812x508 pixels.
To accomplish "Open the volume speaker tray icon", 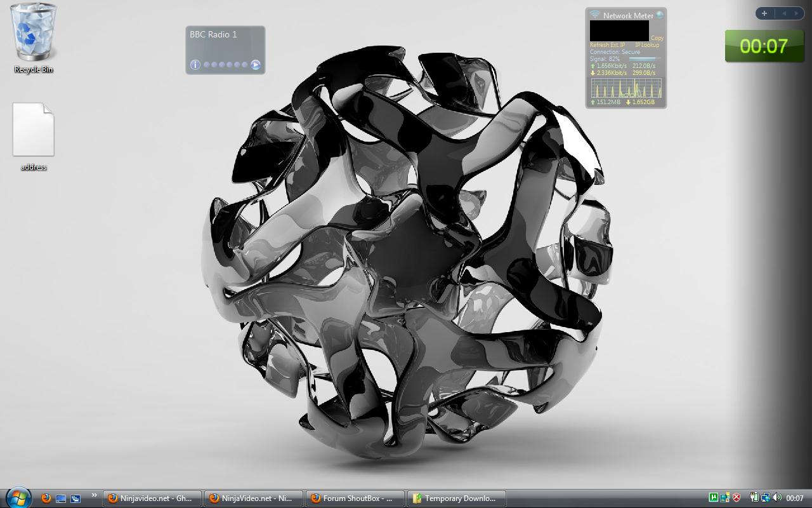I will pos(777,498).
